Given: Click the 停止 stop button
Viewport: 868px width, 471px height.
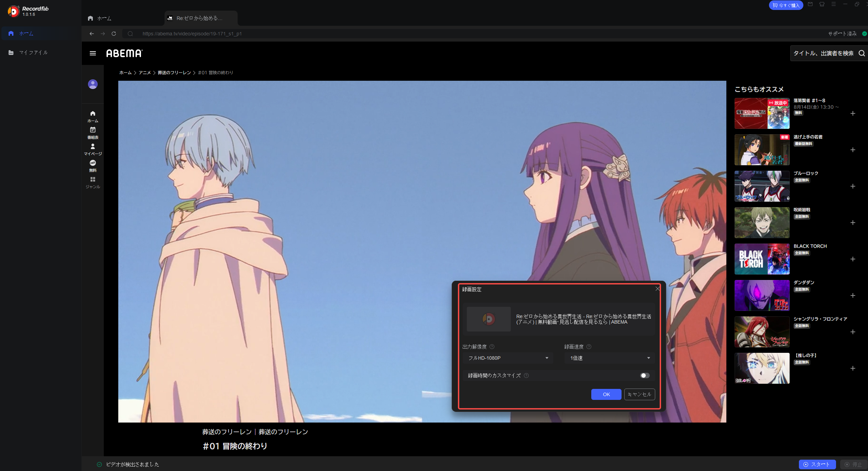Looking at the screenshot, I should tap(854, 464).
